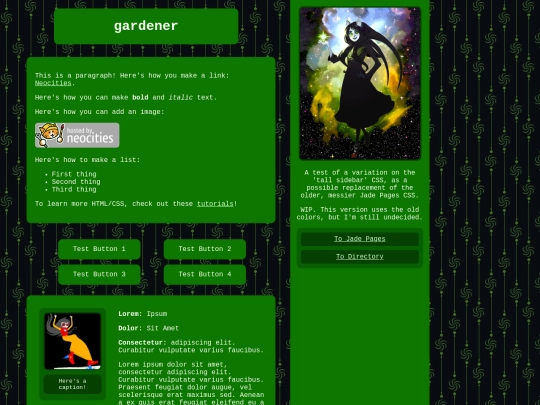The width and height of the screenshot is (540, 405).
Task: Open the Neocities link in the paragraph
Action: click(53, 83)
